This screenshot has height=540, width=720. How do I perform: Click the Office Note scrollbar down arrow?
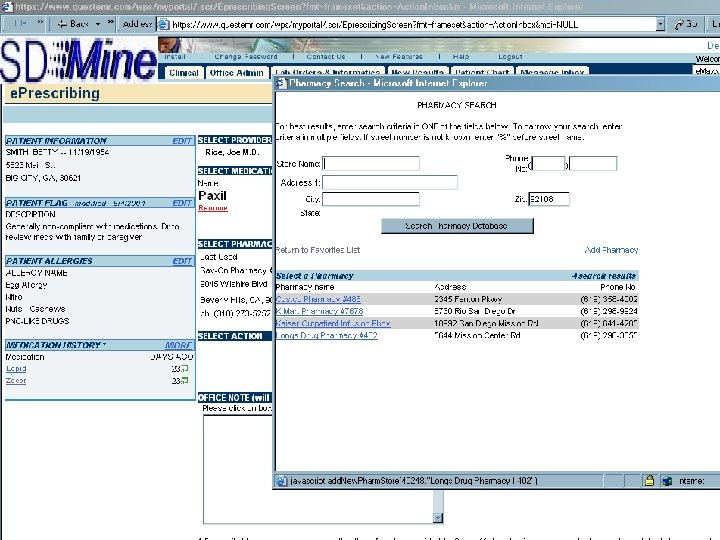438,518
